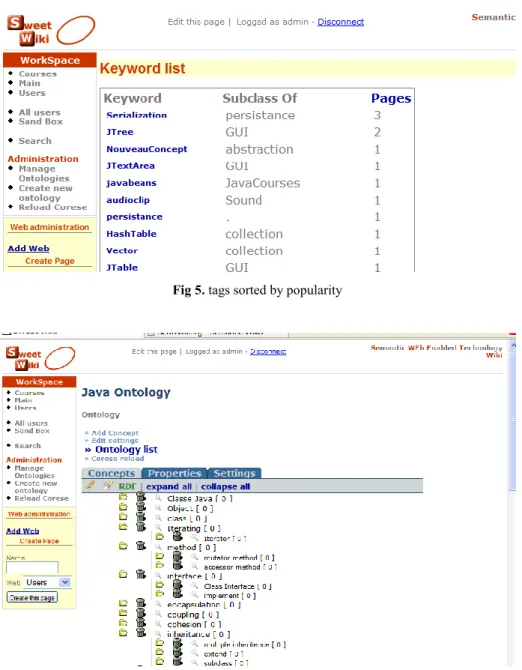The height and width of the screenshot is (670, 522).
Task: Click magnifier icon beside multiple inheritance
Action: 194,643
